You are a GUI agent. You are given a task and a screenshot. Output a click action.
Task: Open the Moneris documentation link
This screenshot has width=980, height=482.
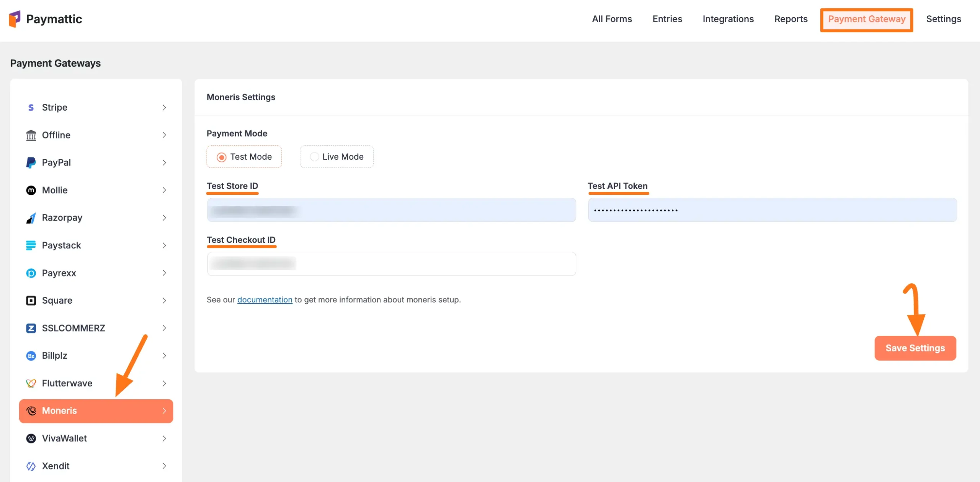click(265, 300)
